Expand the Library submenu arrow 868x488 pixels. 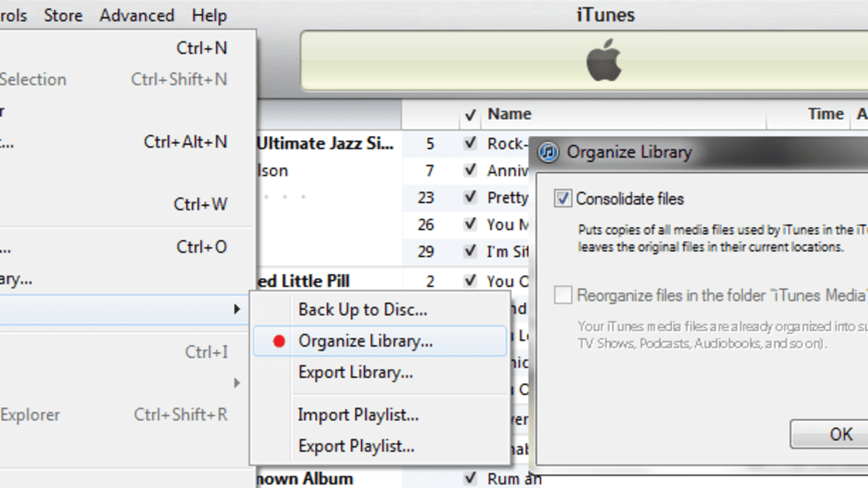237,309
